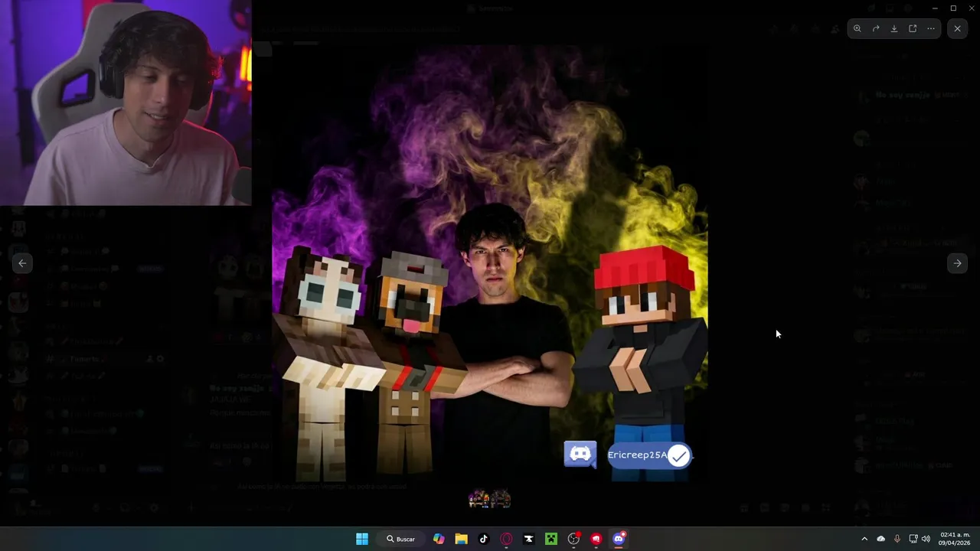The width and height of the screenshot is (980, 551).
Task: Open Minecraft creeper icon in taskbar
Action: [x=551, y=539]
